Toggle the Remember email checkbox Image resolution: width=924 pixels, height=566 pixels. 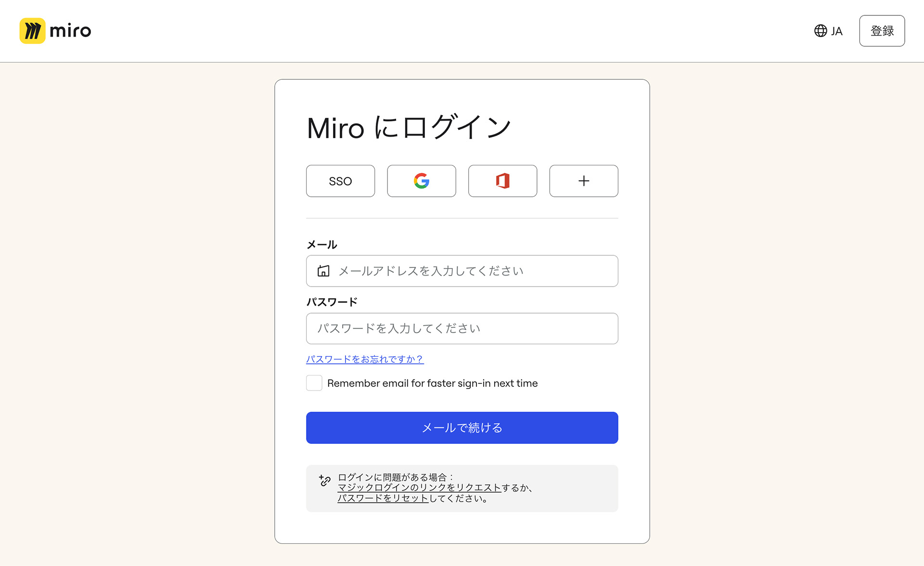click(x=314, y=383)
